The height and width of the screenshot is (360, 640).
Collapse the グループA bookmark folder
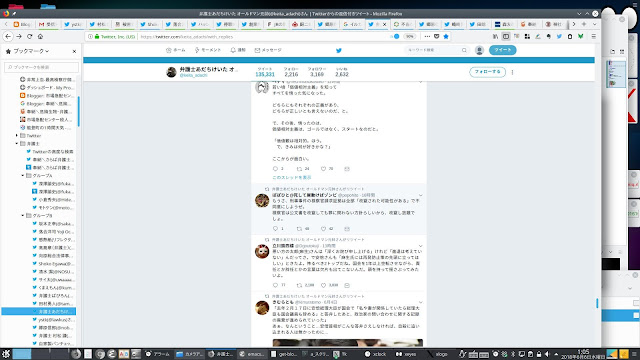pyautogui.click(x=23, y=176)
